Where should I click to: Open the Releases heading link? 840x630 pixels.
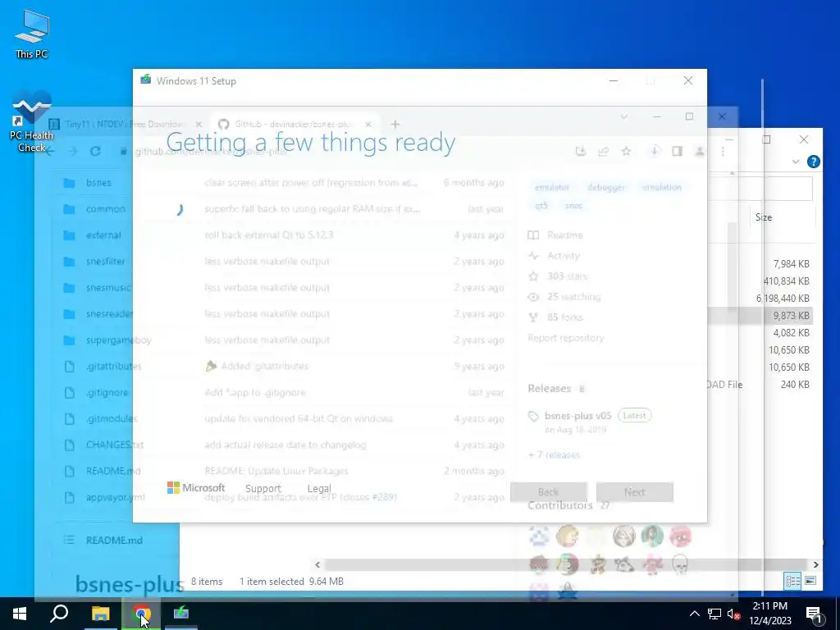tap(549, 388)
